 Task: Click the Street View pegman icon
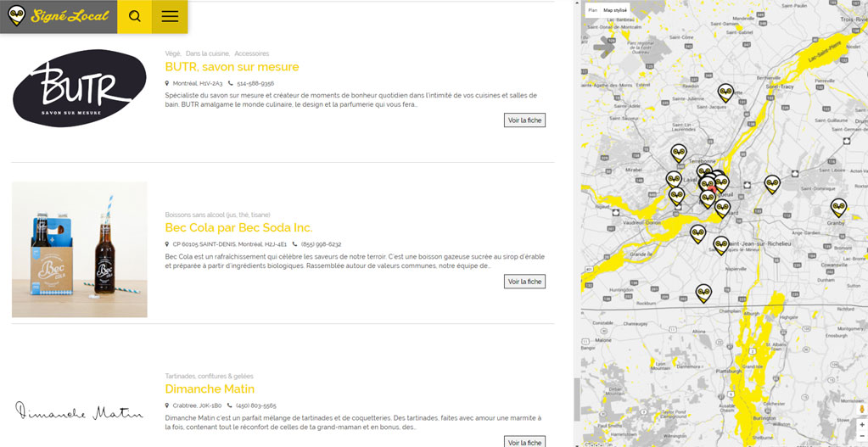pos(861,410)
